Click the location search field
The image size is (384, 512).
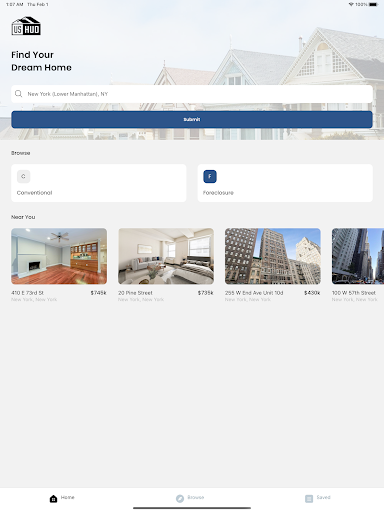pos(192,94)
